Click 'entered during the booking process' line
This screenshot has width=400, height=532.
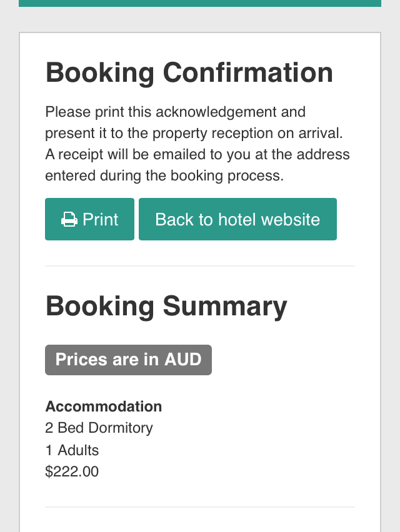click(164, 175)
